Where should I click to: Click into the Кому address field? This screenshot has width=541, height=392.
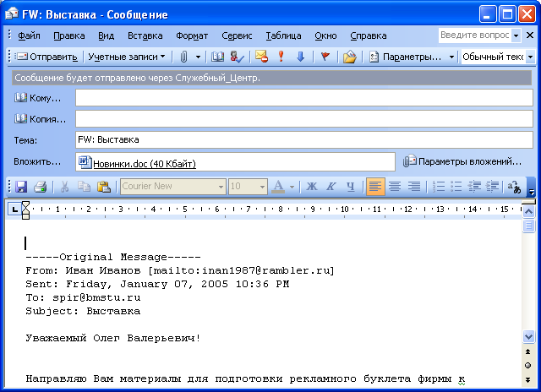coord(304,97)
